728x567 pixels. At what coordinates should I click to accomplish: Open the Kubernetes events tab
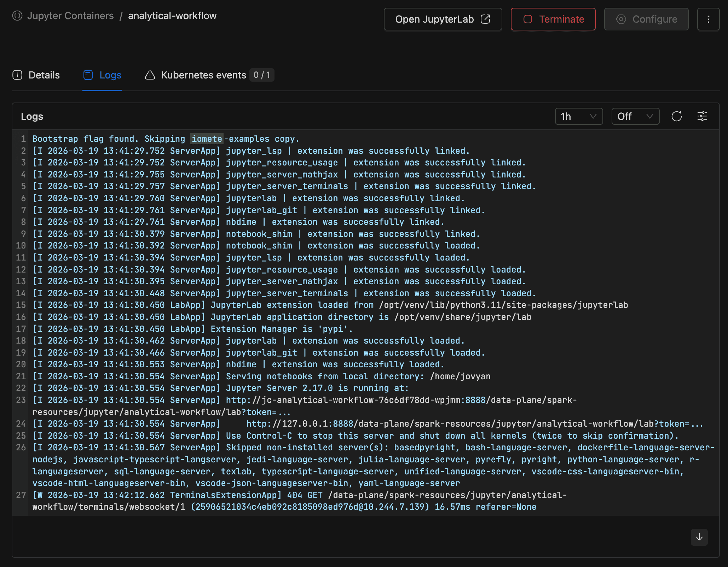[203, 75]
